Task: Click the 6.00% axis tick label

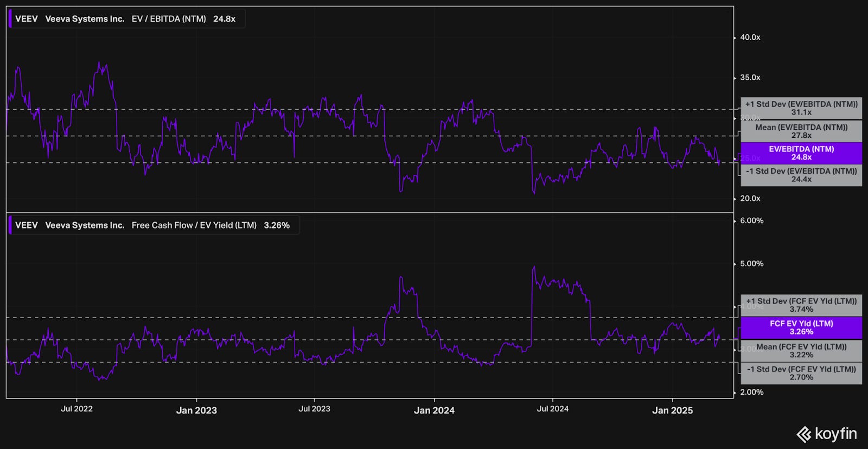Action: click(x=752, y=220)
